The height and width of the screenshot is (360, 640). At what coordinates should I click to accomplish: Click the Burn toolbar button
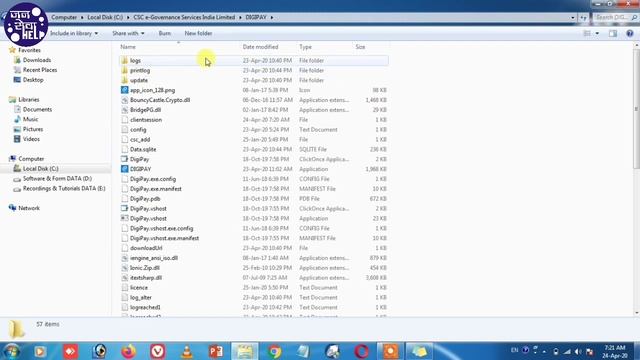pyautogui.click(x=165, y=33)
